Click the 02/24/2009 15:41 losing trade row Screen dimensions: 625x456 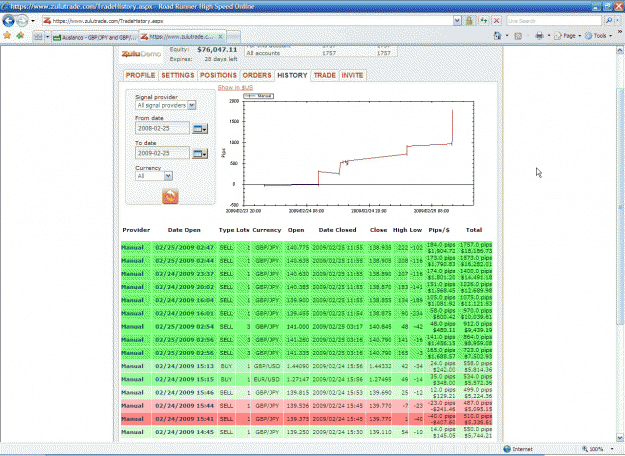tap(307, 419)
